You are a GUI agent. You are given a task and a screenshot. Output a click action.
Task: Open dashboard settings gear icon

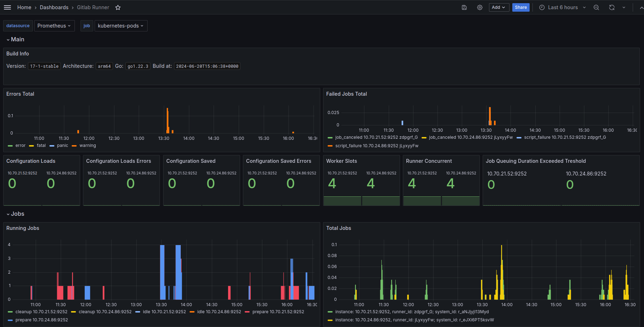[480, 7]
